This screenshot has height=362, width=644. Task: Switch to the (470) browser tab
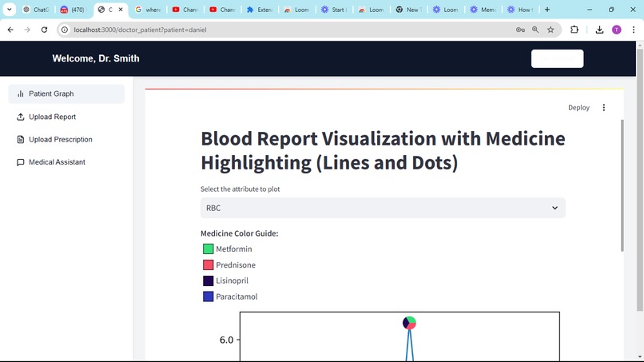click(73, 10)
